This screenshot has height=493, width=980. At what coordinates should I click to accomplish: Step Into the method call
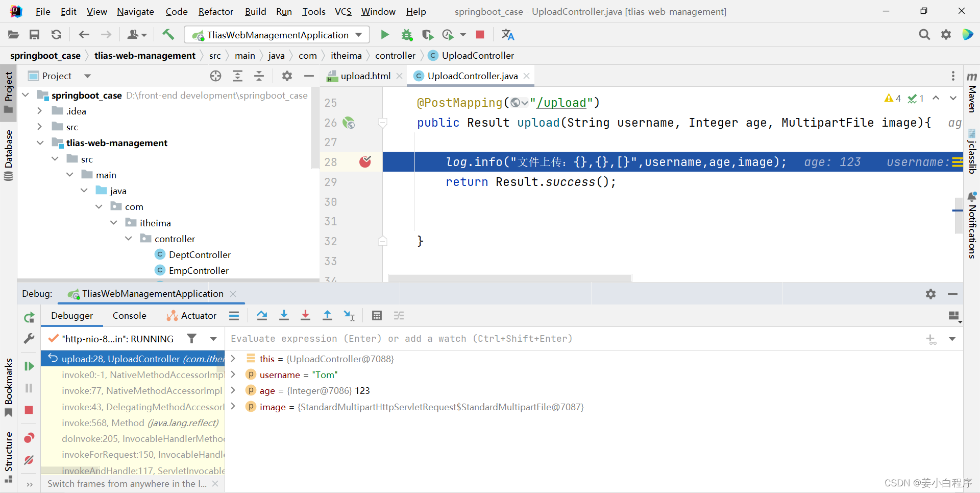pos(284,315)
